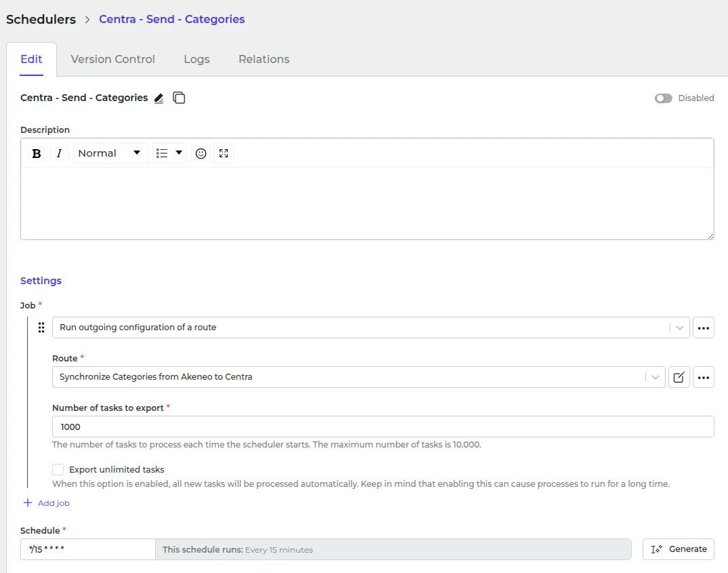Screen dimensions: 728x573
Task: Click inside the Description text area
Action: [x=367, y=203]
